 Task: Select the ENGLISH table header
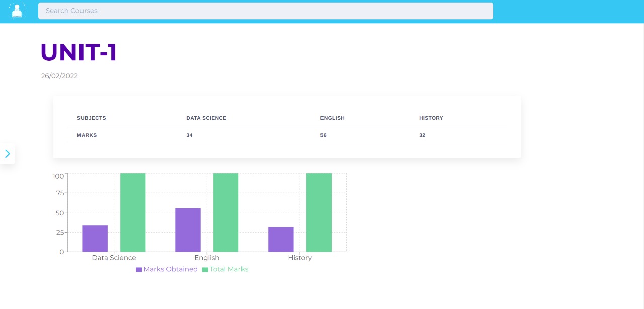(x=333, y=118)
